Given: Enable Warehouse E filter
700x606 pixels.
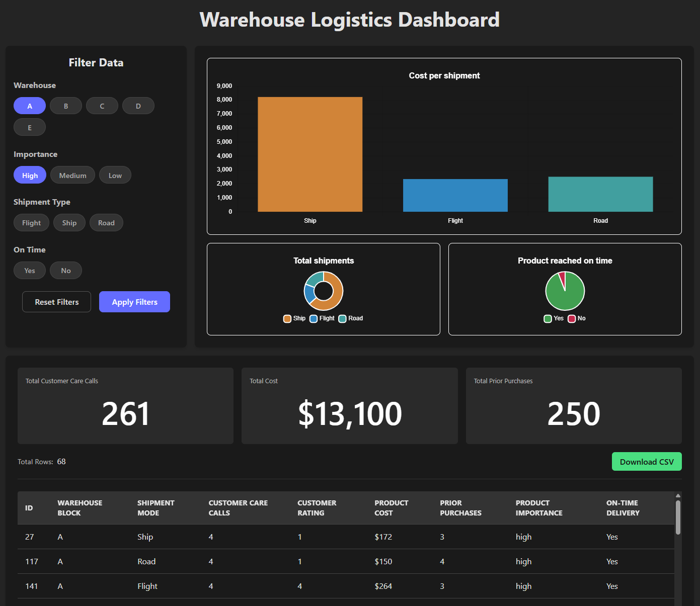Looking at the screenshot, I should (30, 128).
